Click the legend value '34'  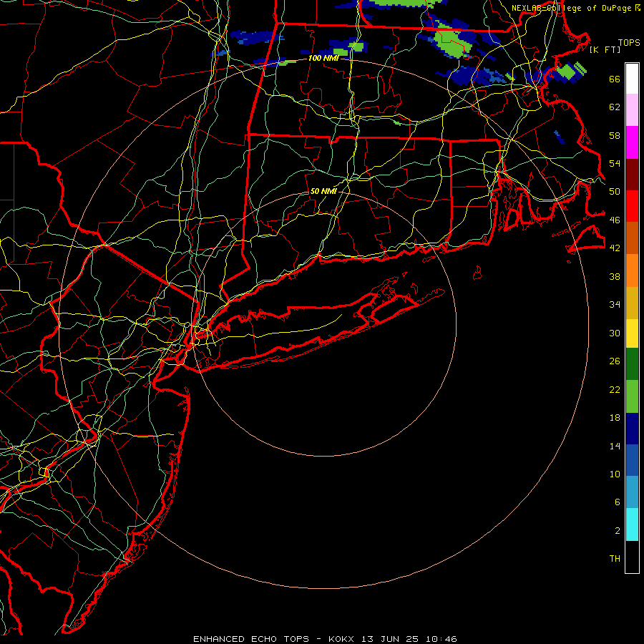point(615,305)
